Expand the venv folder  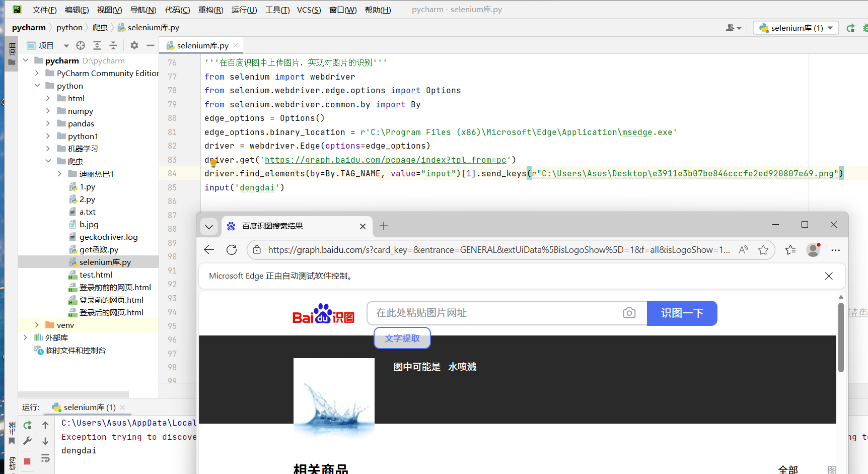[x=37, y=325]
